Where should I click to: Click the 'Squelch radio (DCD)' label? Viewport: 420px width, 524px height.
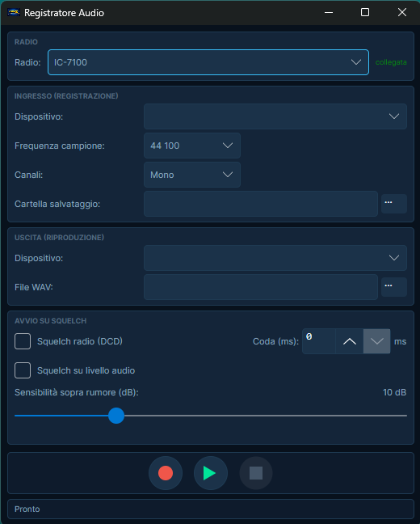click(80, 341)
